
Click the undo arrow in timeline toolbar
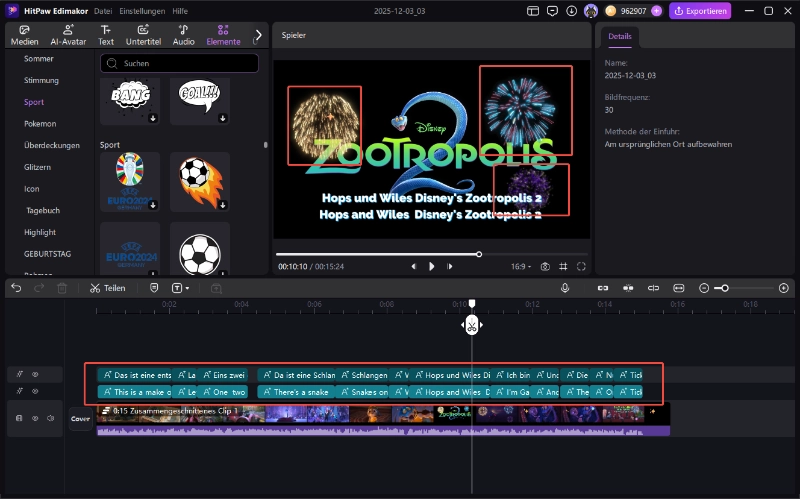tap(16, 288)
